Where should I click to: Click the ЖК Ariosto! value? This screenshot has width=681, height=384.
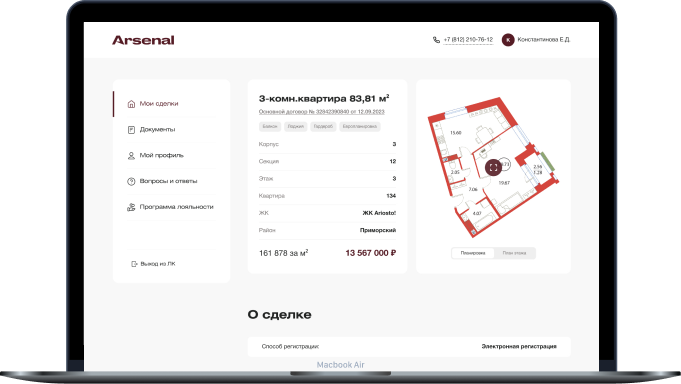379,213
